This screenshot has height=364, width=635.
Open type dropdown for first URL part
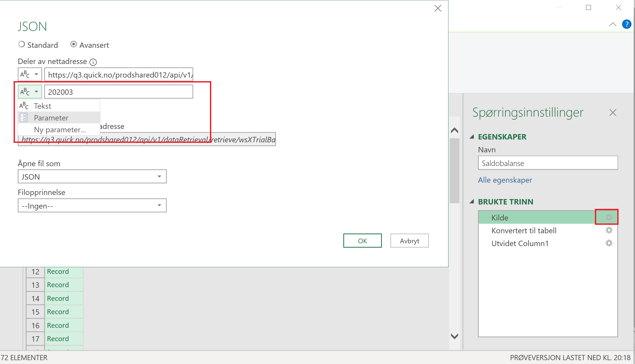30,74
